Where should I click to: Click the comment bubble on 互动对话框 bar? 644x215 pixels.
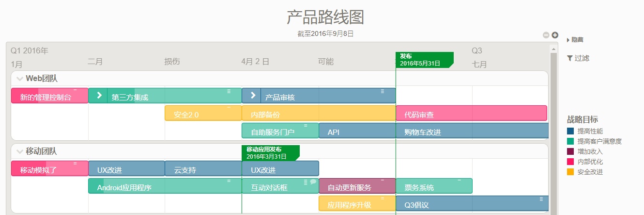(313, 182)
